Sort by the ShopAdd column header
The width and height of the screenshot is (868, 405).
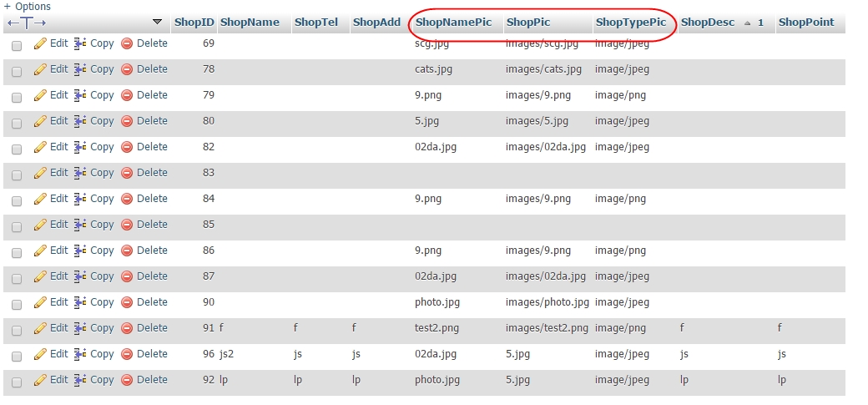pos(376,23)
